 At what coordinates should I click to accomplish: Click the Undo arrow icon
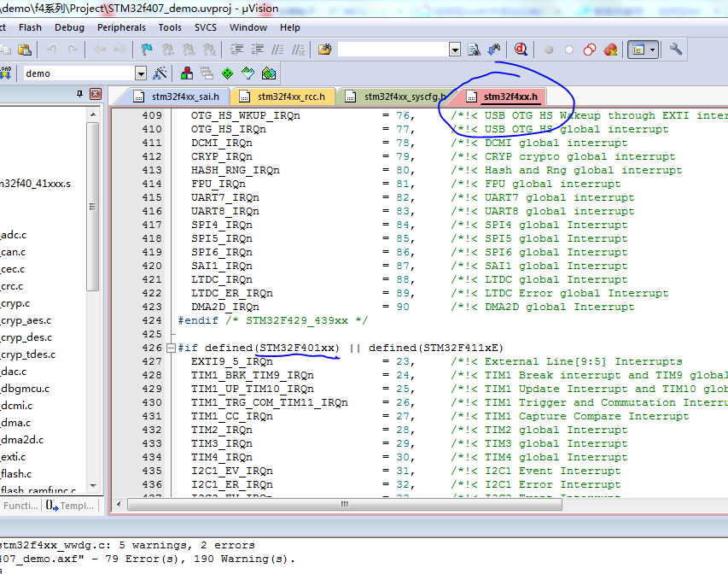click(x=52, y=50)
